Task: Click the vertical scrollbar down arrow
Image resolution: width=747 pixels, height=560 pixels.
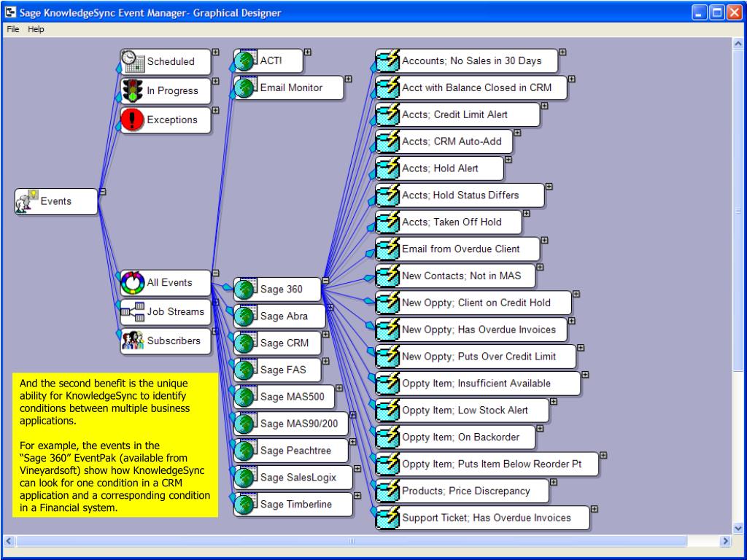Action: (x=738, y=528)
